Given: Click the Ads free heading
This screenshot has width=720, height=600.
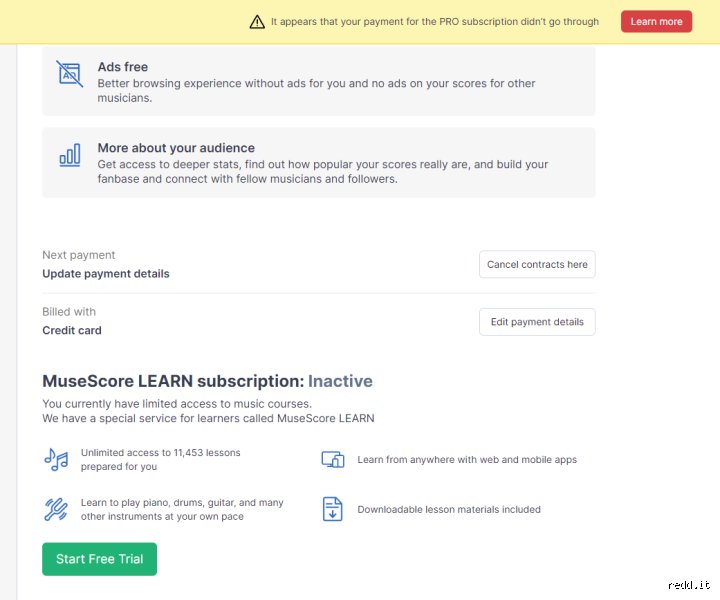Looking at the screenshot, I should coord(123,67).
